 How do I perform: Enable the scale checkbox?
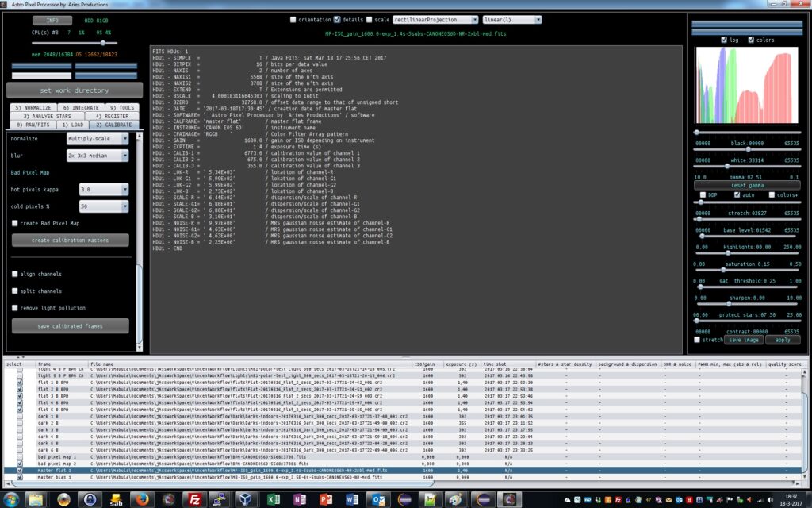[370, 20]
